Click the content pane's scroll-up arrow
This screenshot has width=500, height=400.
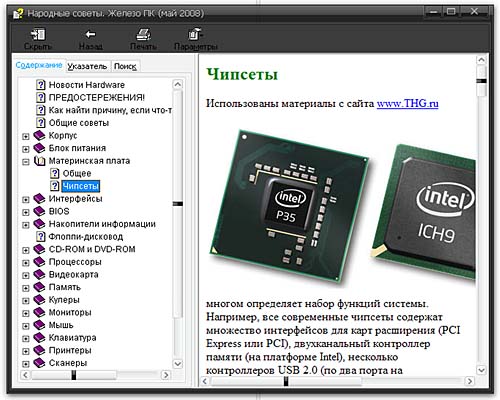click(x=481, y=60)
